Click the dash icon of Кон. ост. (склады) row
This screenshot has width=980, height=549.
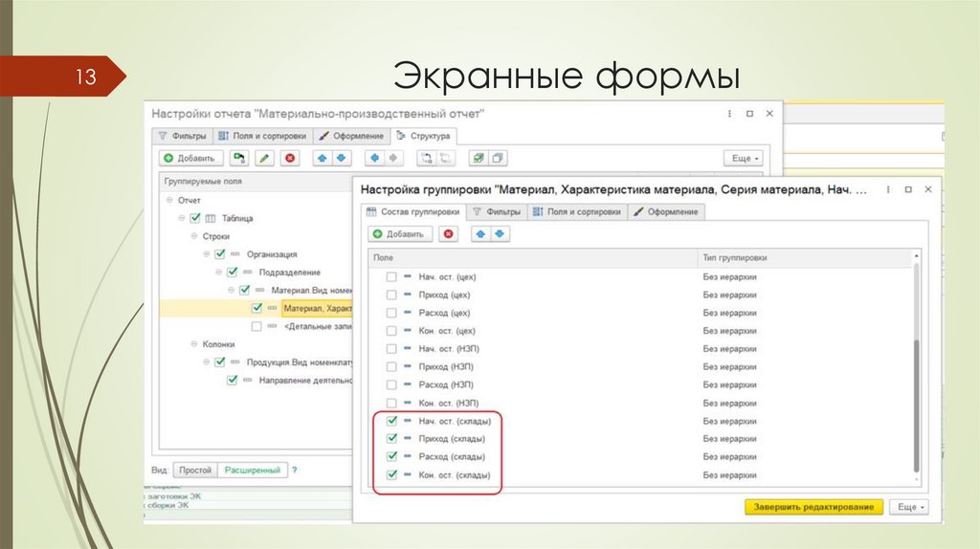[408, 474]
